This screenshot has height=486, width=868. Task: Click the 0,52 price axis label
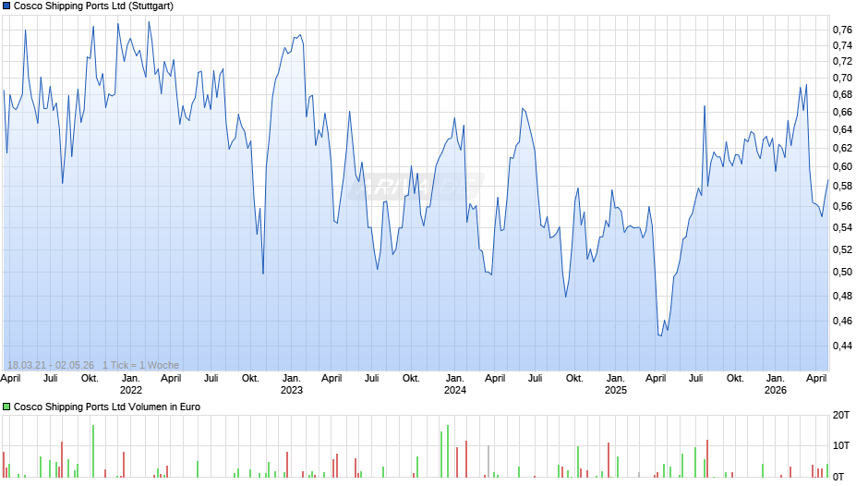(x=842, y=249)
